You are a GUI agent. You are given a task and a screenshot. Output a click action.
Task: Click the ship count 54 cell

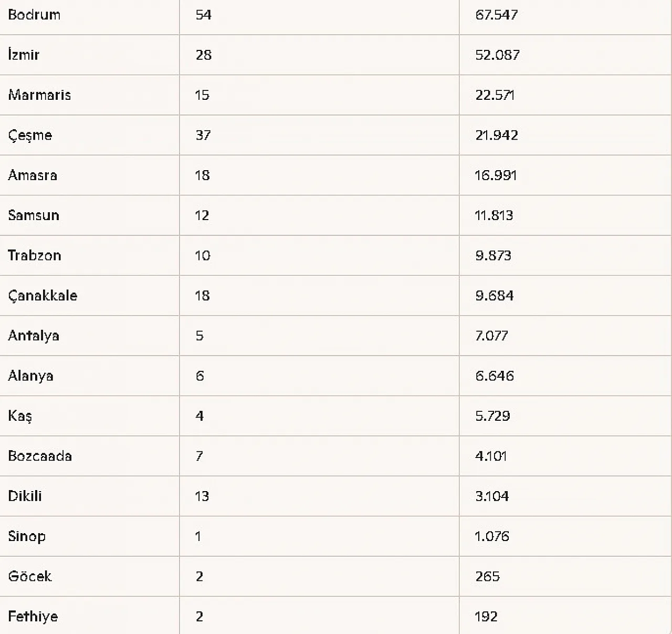pos(203,15)
